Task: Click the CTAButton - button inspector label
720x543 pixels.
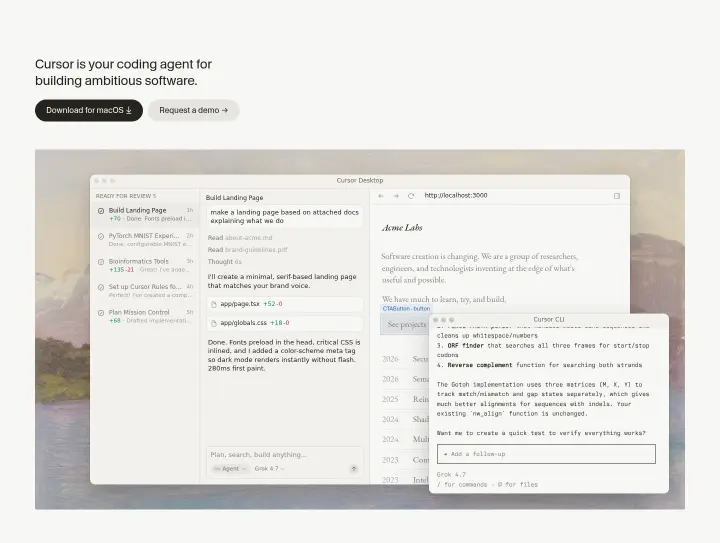Action: 406,308
